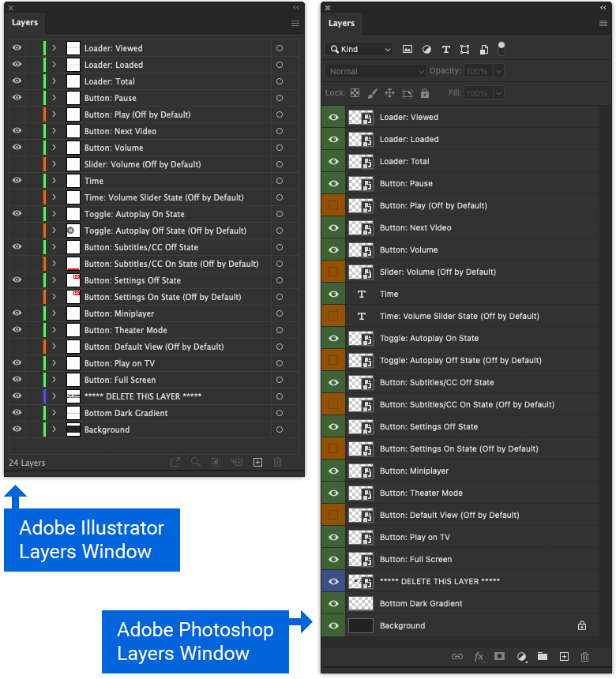The image size is (616, 679).
Task: Expand Bottom Dark Gradient layer in Illustrator
Action: pyautogui.click(x=54, y=413)
